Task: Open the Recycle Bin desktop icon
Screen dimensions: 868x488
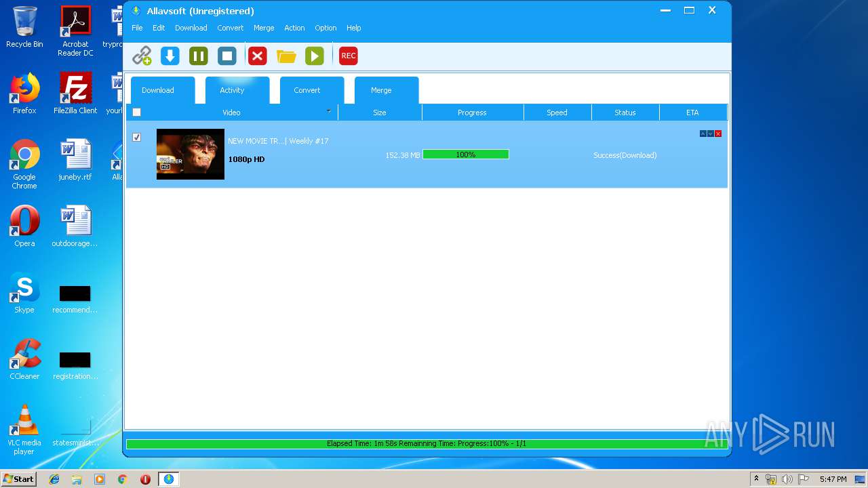Action: tap(24, 27)
